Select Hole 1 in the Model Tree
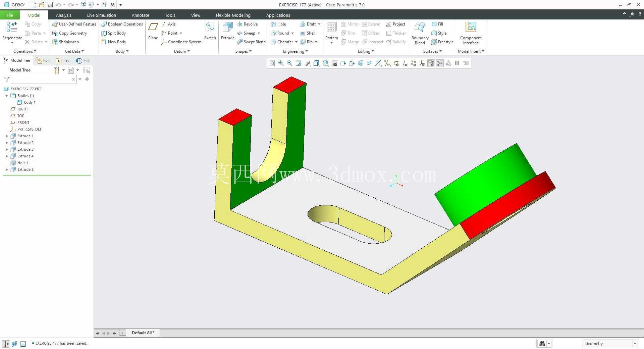 (x=19, y=163)
